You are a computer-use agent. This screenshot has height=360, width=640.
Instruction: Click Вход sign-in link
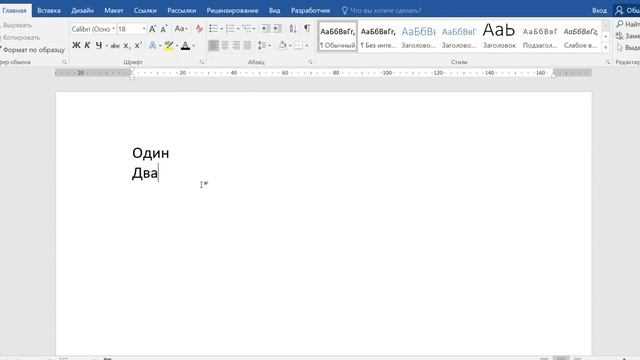point(600,11)
